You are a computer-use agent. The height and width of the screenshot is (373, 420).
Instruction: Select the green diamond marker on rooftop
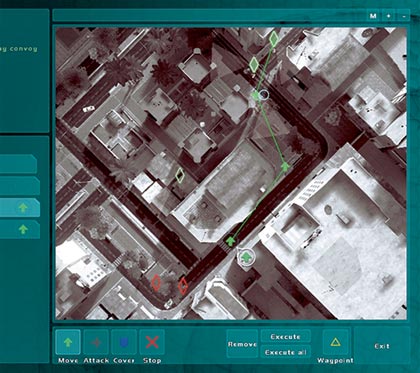point(180,175)
